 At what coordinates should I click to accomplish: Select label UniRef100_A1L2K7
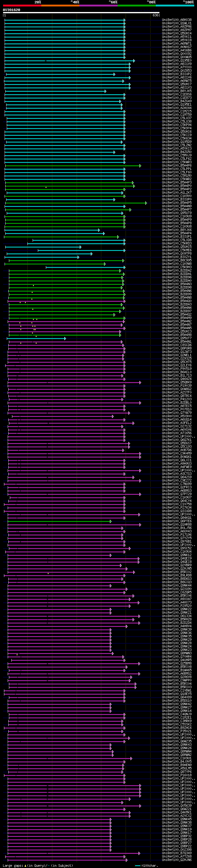(x=177, y=192)
